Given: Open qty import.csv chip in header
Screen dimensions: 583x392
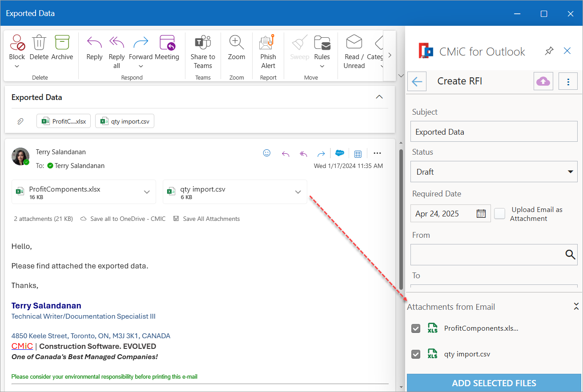Looking at the screenshot, I should point(125,121).
